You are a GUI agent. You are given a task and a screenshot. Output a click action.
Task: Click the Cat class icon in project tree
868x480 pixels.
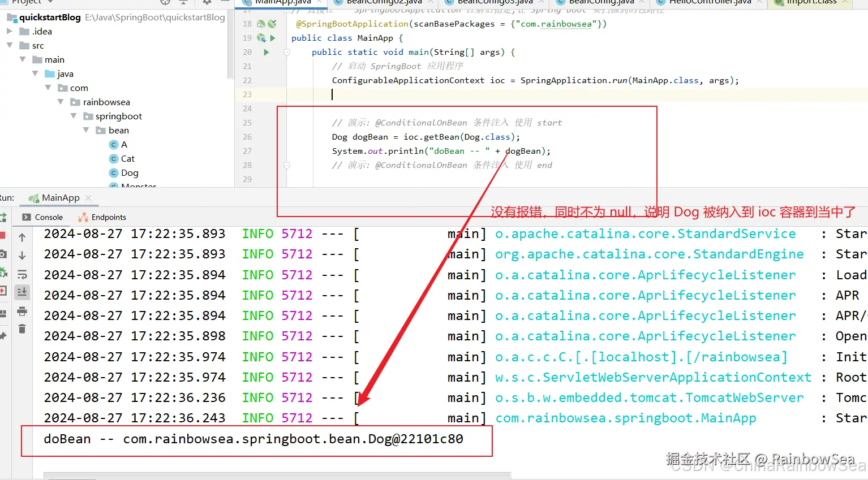(114, 159)
